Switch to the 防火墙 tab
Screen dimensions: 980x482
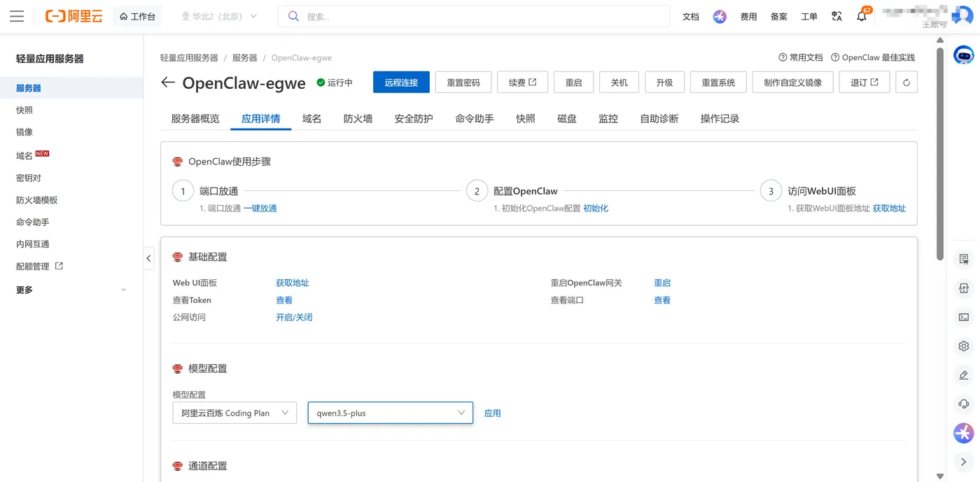click(x=358, y=119)
